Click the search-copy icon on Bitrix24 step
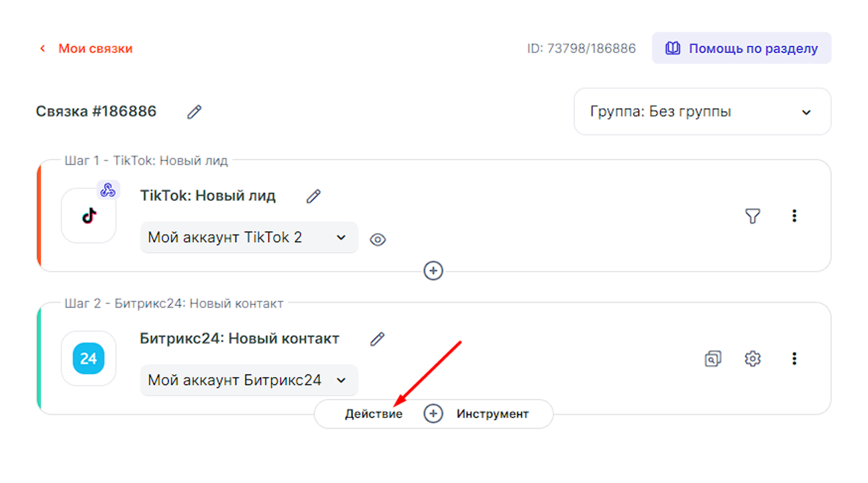 pos(712,358)
